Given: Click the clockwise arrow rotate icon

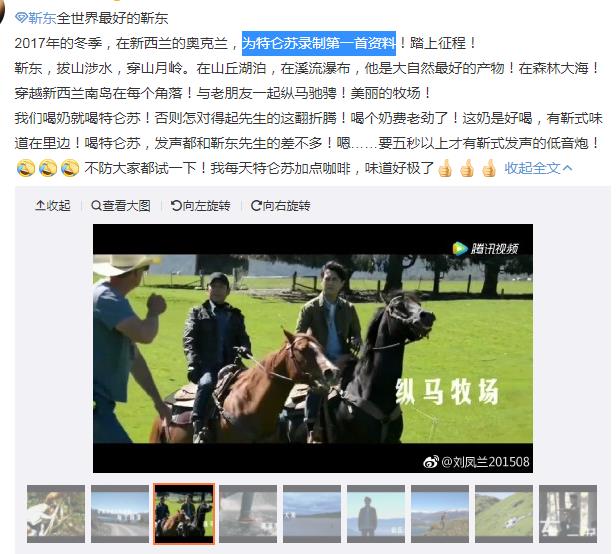Looking at the screenshot, I should click(256, 205).
